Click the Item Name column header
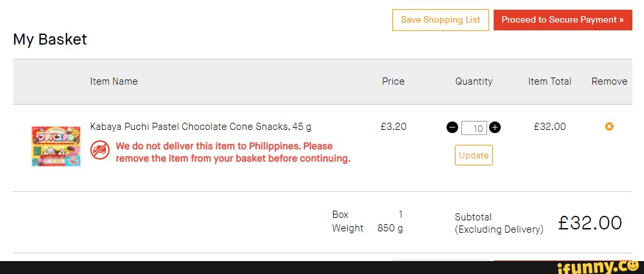This screenshot has width=644, height=274. pyautogui.click(x=114, y=81)
